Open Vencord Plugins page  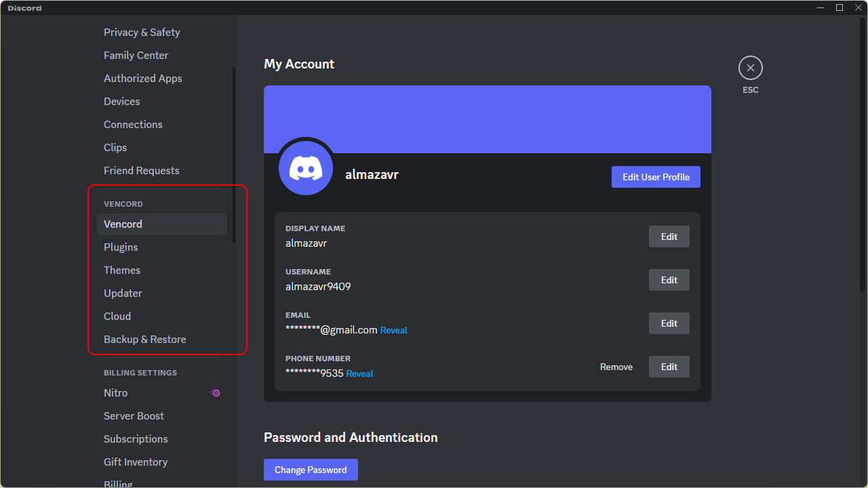point(161,247)
